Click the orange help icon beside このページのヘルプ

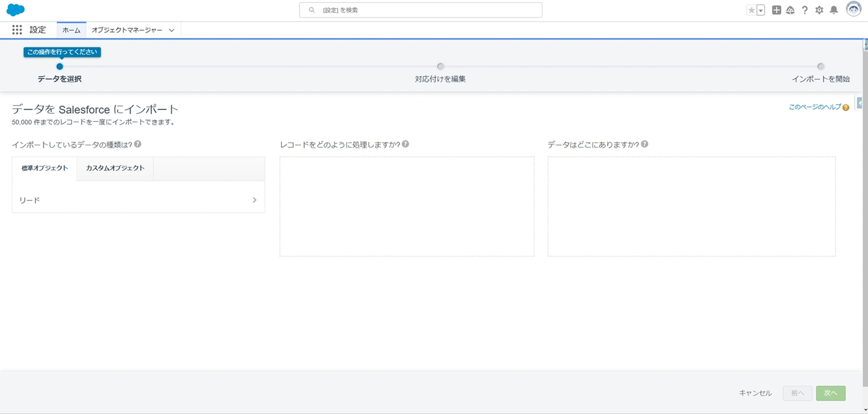click(x=846, y=107)
